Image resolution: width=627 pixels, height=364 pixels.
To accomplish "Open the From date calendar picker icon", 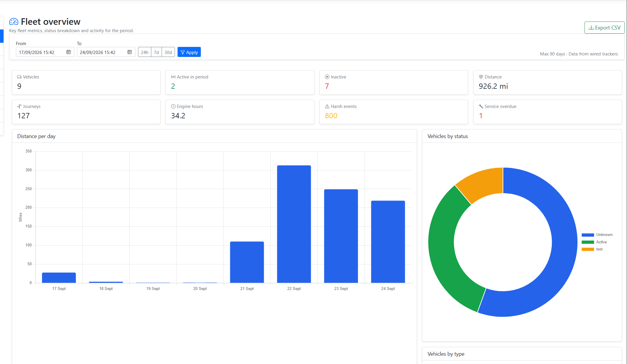I will pos(68,52).
